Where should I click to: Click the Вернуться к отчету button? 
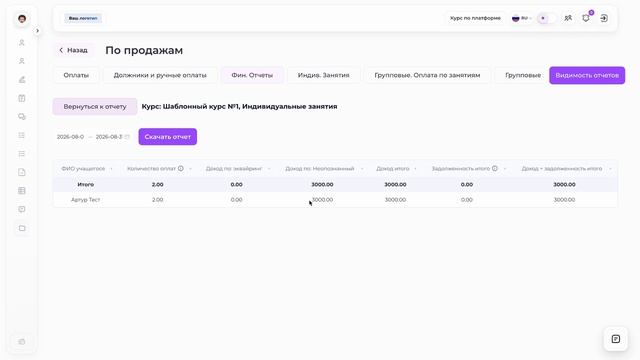[x=95, y=107]
